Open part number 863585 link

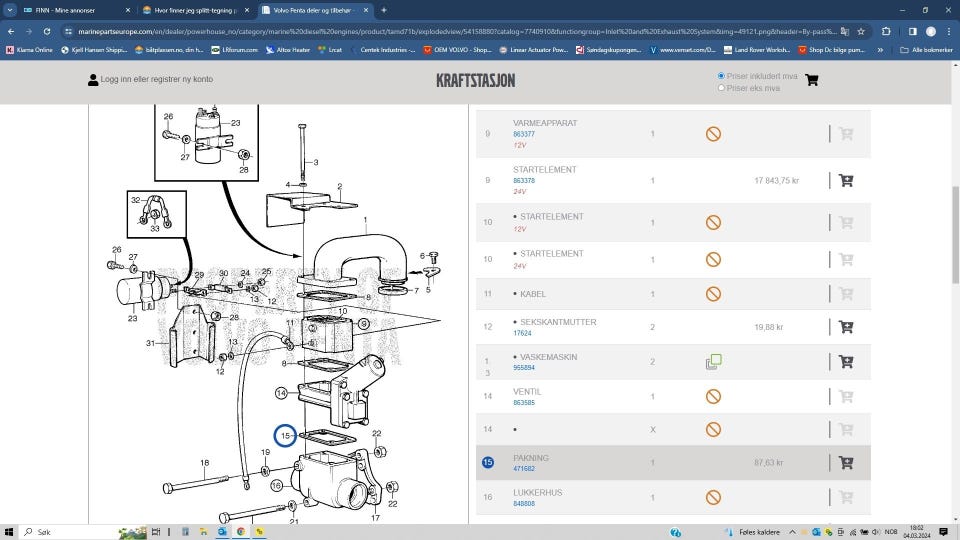tap(524, 403)
